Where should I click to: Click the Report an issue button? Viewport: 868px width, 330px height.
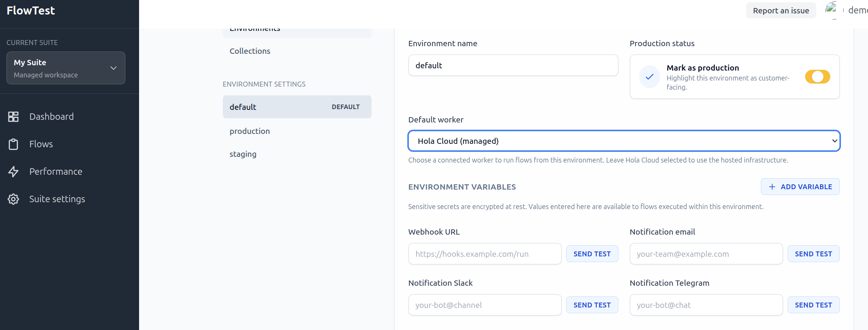[781, 10]
